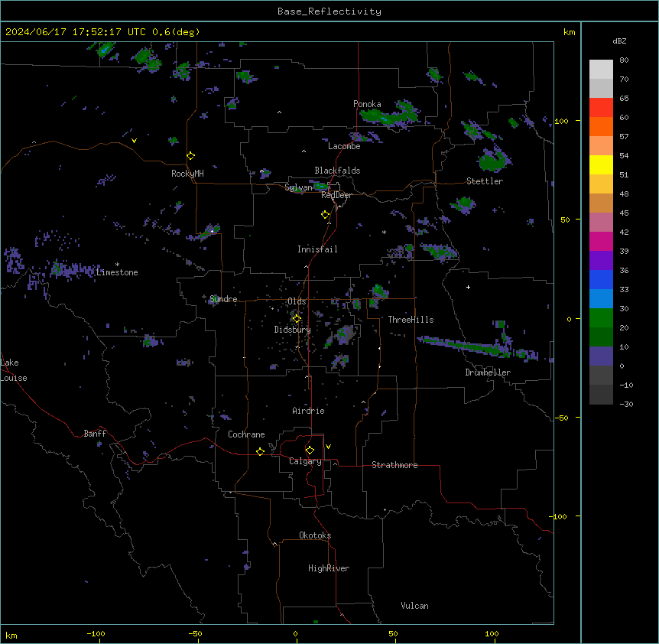The width and height of the screenshot is (659, 644).
Task: Click the Okotoks label
Action: coord(315,535)
